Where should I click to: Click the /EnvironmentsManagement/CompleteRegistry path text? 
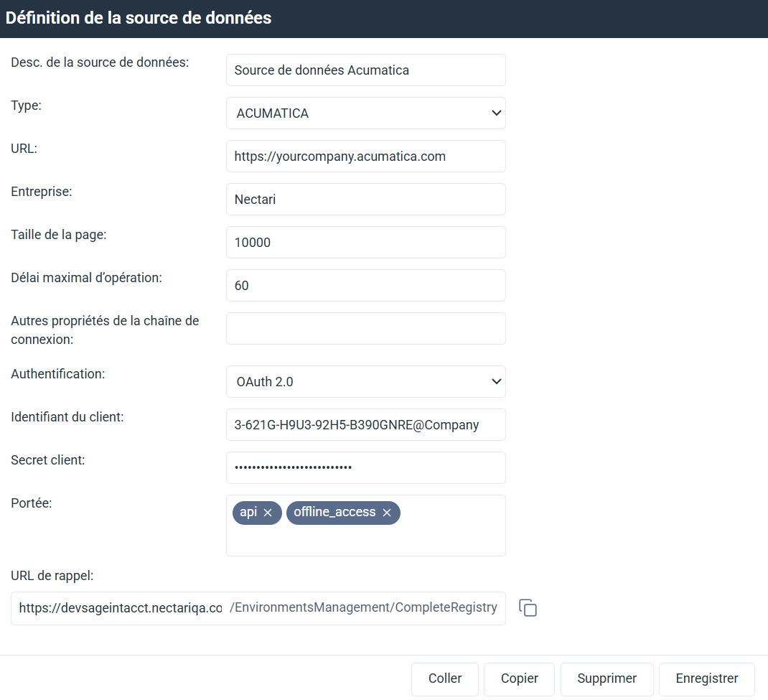363,607
